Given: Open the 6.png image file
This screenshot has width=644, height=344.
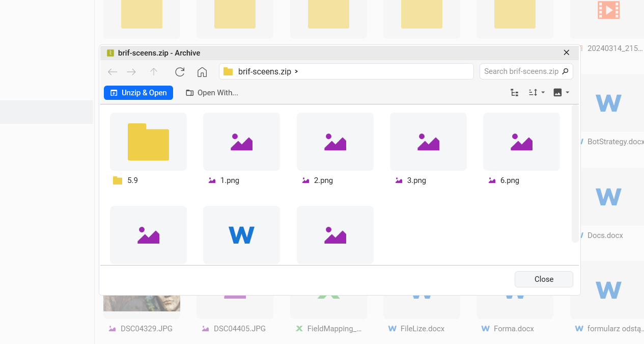Looking at the screenshot, I should [x=521, y=142].
